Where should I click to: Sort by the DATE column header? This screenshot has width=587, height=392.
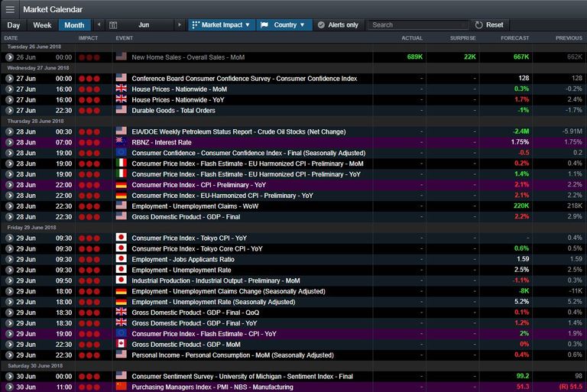coord(11,37)
